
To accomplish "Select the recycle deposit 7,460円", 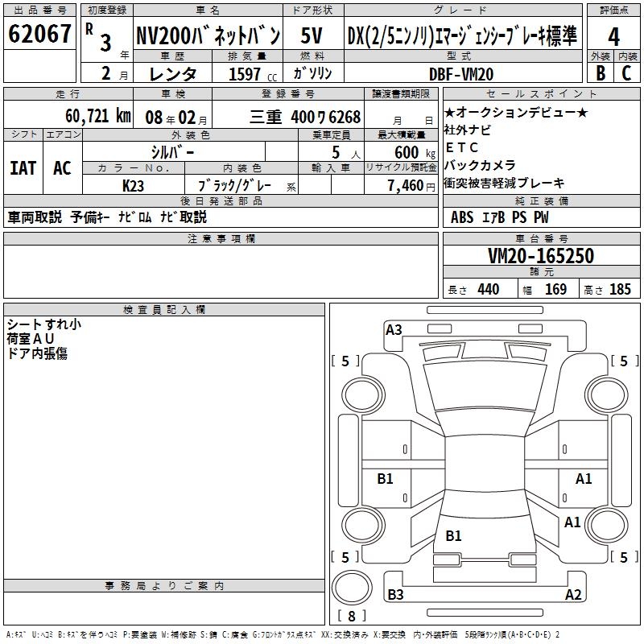I will (x=411, y=186).
